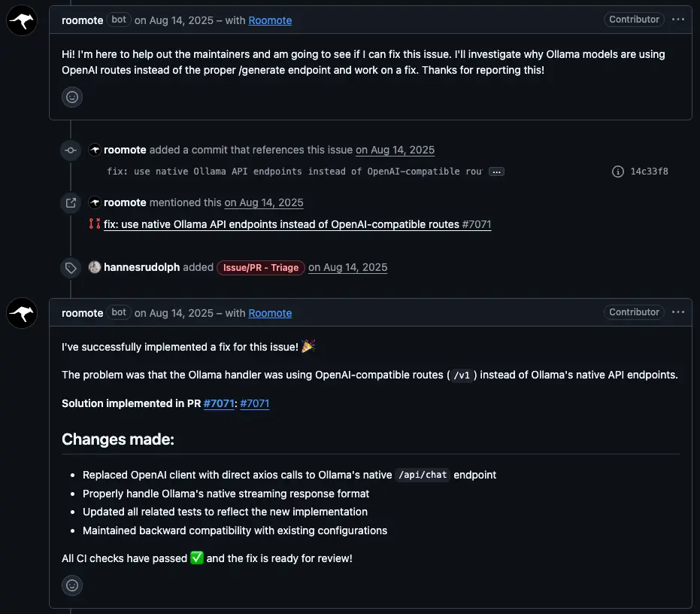Click the cross-reference mention timeline icon

point(71,202)
